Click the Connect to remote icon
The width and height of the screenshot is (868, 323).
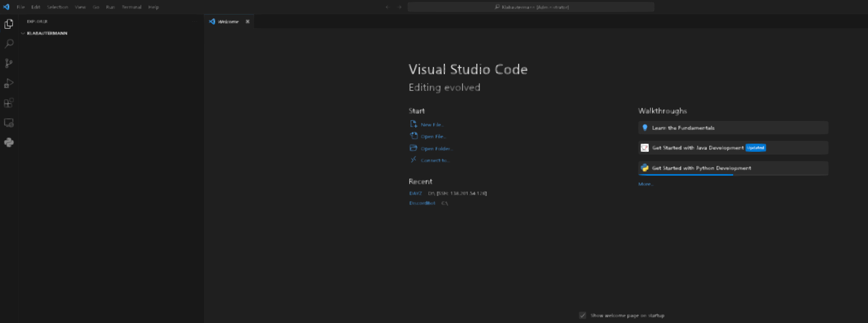[x=413, y=159]
